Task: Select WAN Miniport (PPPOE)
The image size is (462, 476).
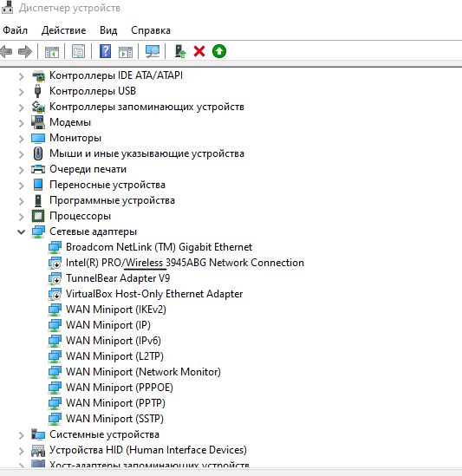Action: coord(120,388)
